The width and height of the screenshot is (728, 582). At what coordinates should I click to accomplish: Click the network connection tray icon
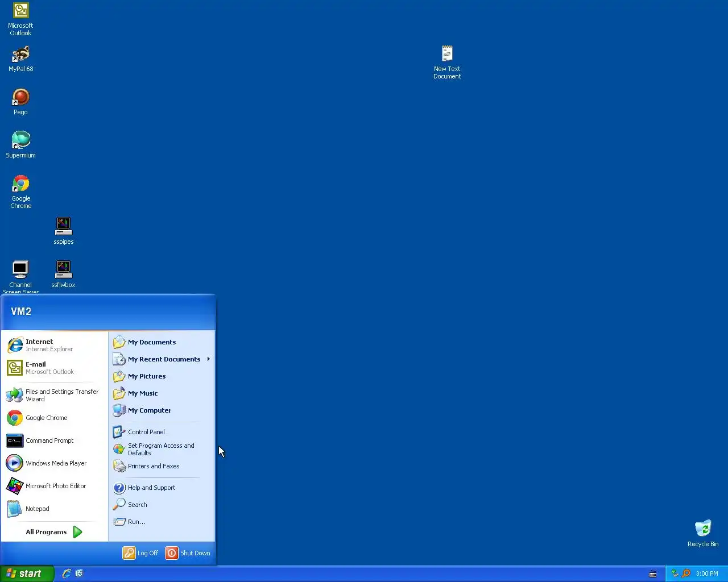click(675, 573)
